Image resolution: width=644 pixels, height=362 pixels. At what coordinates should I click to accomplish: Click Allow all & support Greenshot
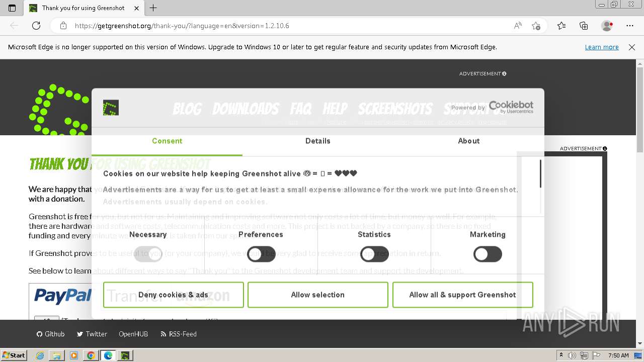[x=462, y=295]
